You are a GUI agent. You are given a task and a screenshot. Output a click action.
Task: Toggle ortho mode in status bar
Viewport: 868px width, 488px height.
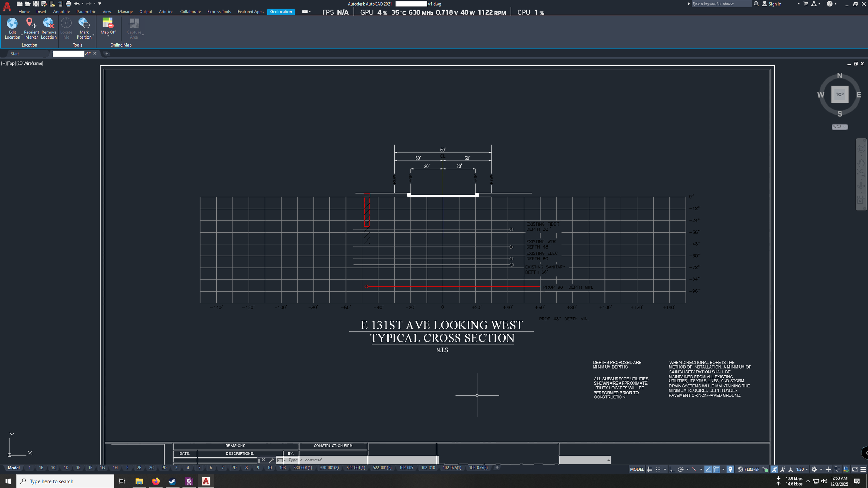pos(672,469)
